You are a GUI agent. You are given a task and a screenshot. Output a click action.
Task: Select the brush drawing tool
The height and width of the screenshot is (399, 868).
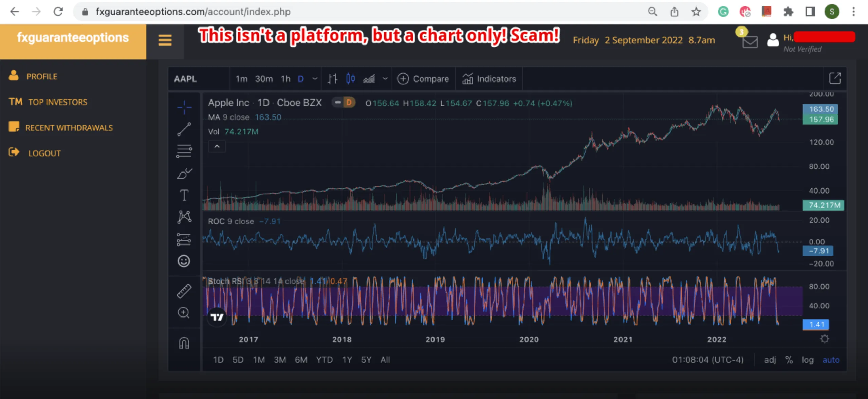click(x=184, y=174)
